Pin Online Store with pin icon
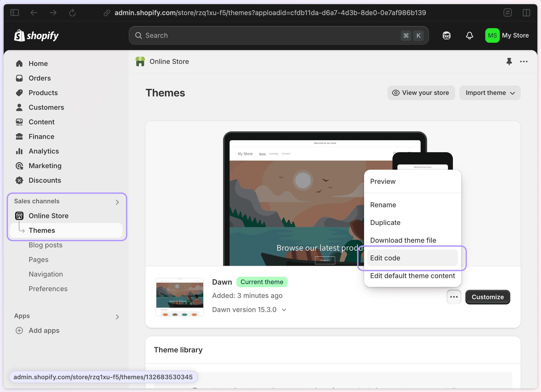Image resolution: width=541 pixels, height=392 pixels. tap(509, 62)
